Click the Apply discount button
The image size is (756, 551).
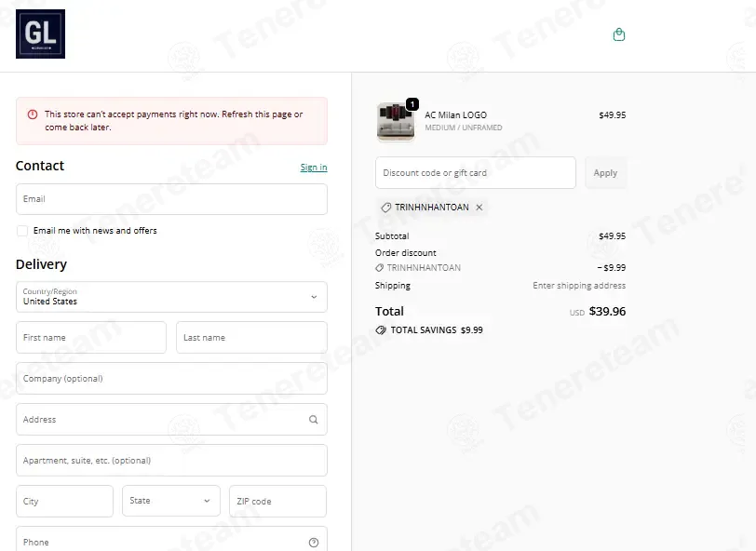point(605,172)
